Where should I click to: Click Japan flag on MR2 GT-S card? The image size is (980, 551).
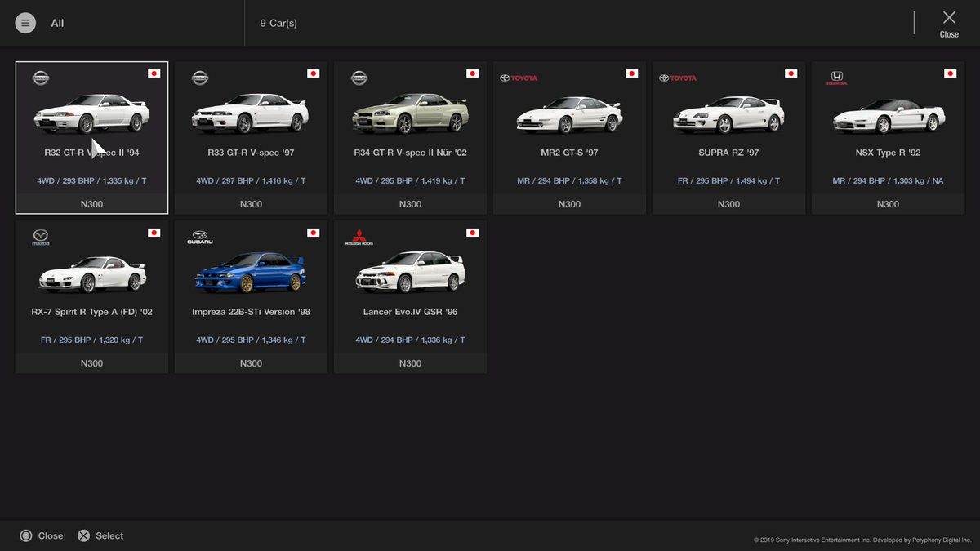click(x=631, y=73)
